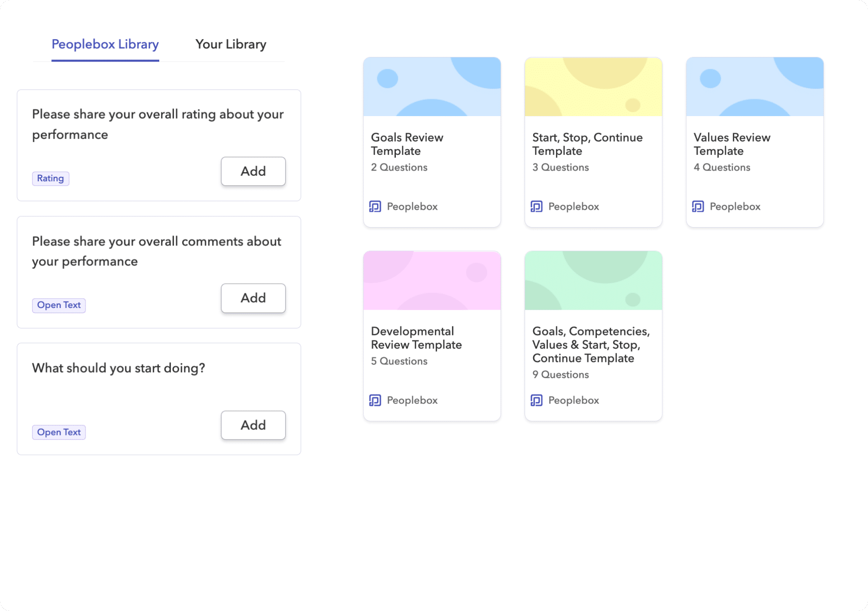
Task: Open the Goals Review Template thumbnail
Action: point(432,87)
